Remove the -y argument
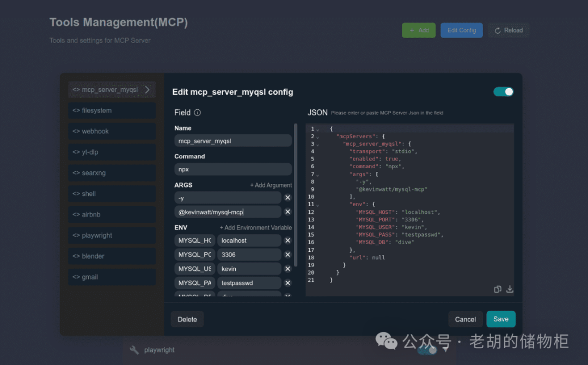588x365 pixels. coord(287,197)
